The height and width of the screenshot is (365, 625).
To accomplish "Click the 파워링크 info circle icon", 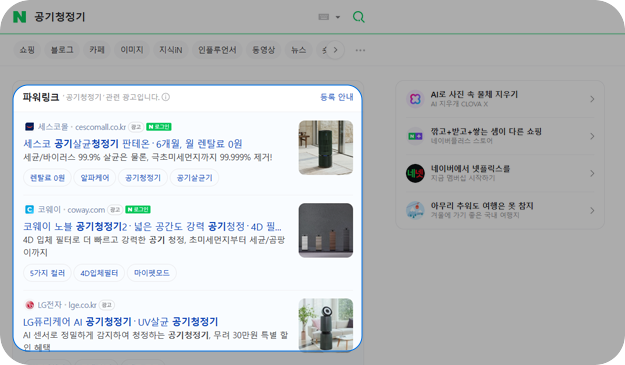I will click(x=166, y=97).
